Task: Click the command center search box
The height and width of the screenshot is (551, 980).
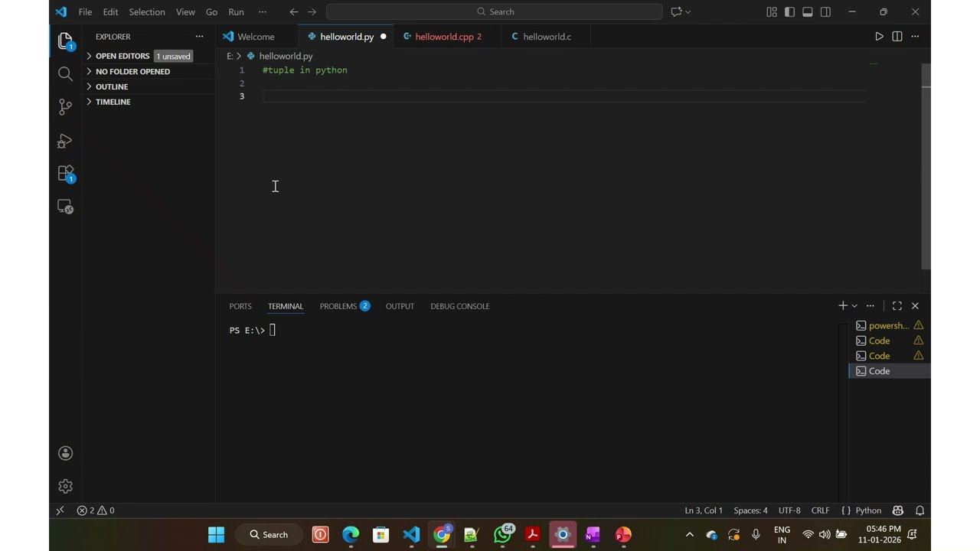Action: pyautogui.click(x=495, y=11)
